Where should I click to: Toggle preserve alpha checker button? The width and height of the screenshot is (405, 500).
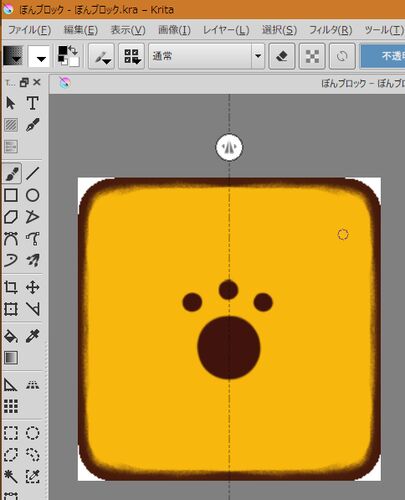point(312,56)
